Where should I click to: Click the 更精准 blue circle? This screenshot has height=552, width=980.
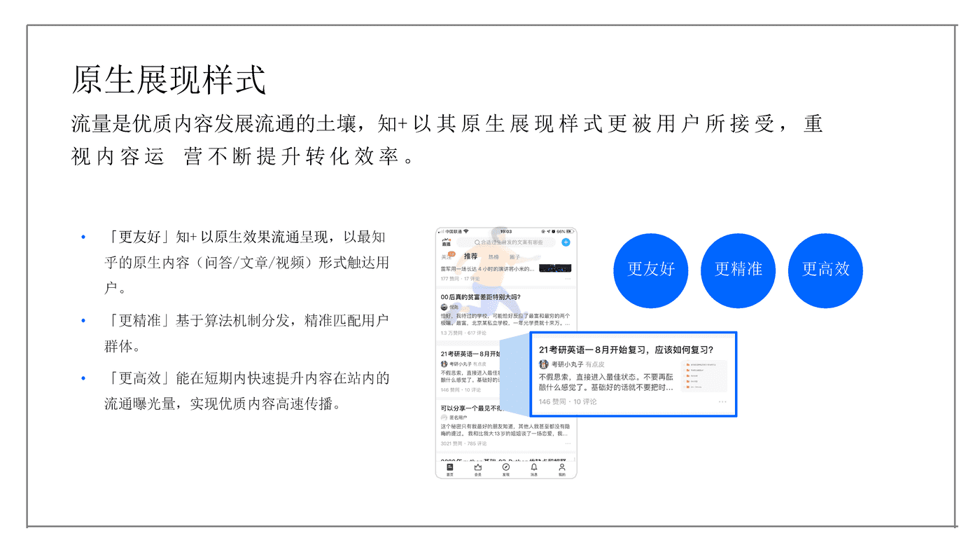click(x=738, y=270)
